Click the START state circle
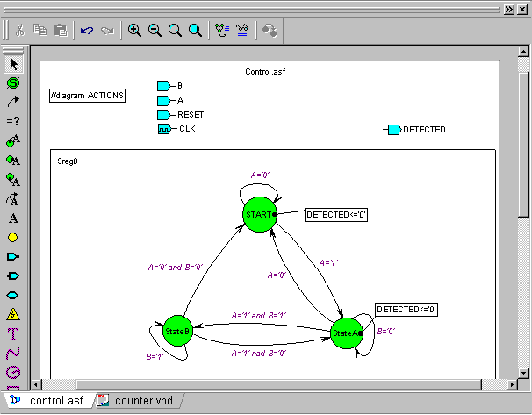532x415 pixels. click(x=259, y=215)
